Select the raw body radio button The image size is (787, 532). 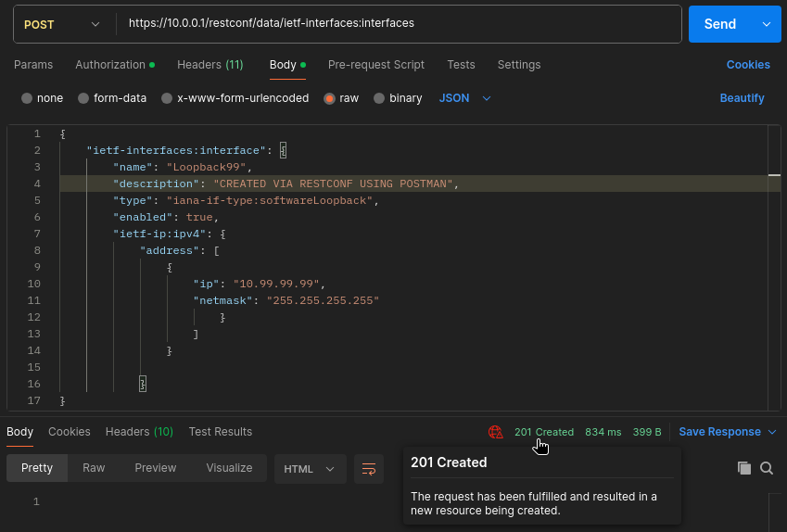point(329,98)
